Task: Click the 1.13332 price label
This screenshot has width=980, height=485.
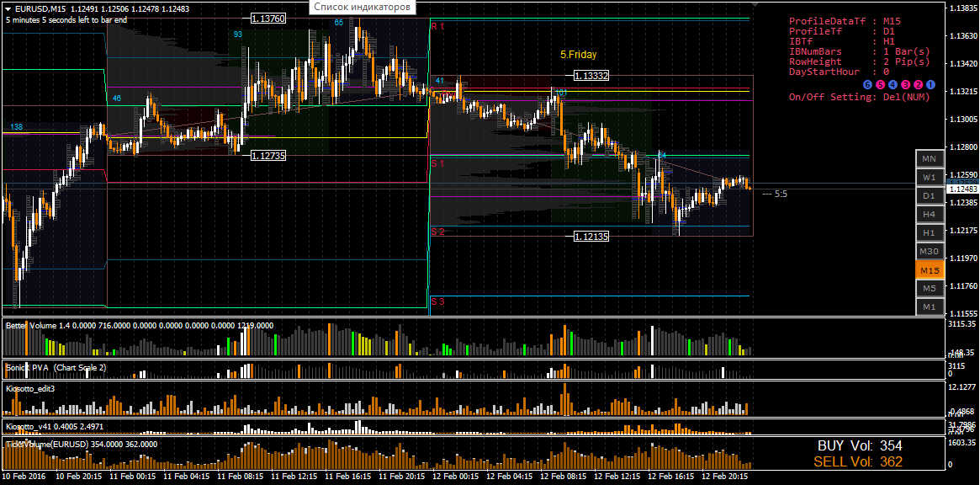Action: click(591, 76)
